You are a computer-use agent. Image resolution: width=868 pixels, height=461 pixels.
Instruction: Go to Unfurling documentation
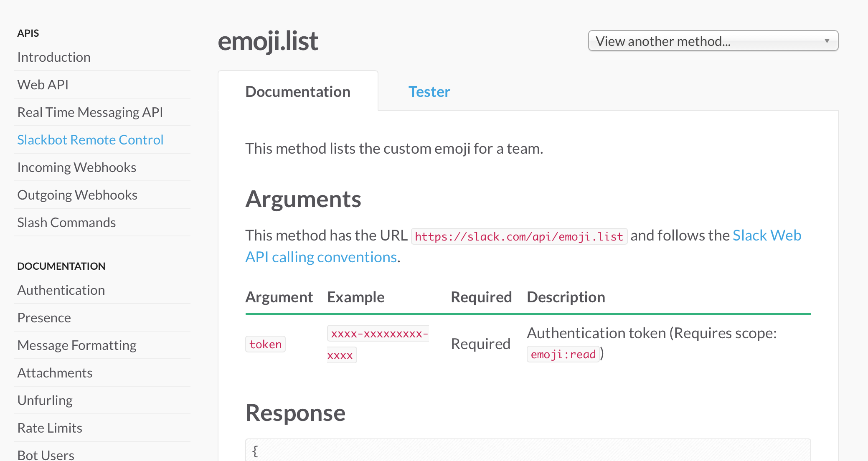(45, 400)
